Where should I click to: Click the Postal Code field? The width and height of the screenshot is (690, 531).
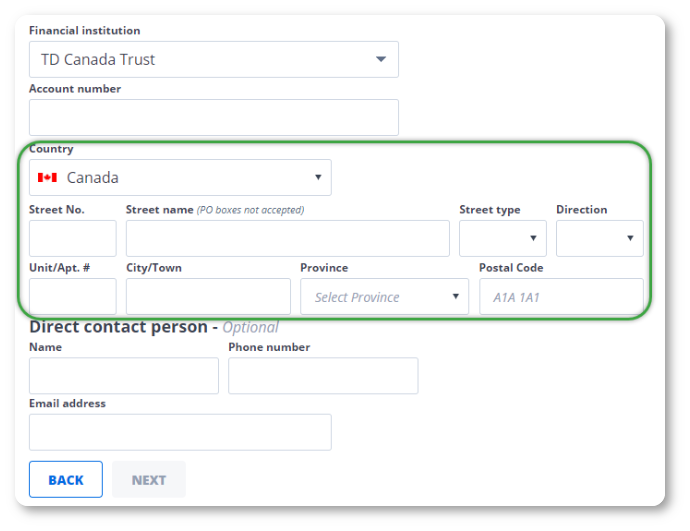561,297
